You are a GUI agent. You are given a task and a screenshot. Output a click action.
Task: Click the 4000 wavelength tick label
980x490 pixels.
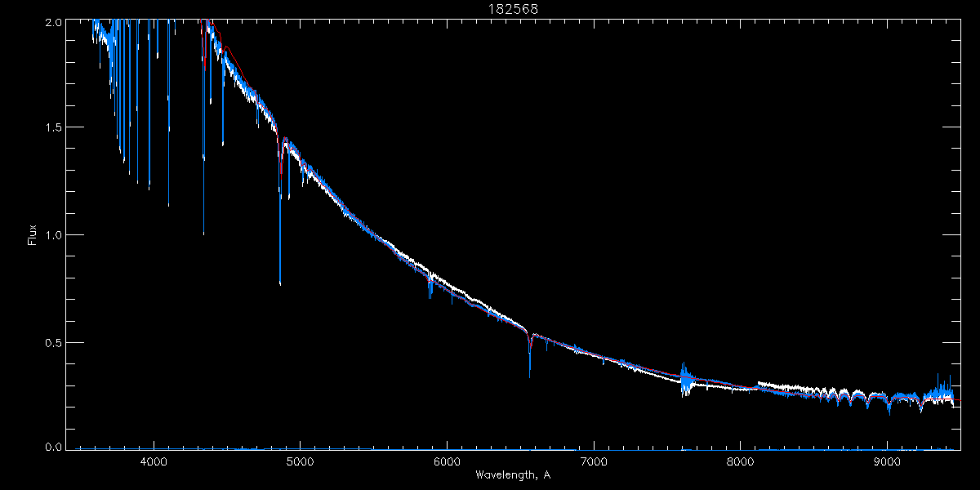tap(153, 461)
